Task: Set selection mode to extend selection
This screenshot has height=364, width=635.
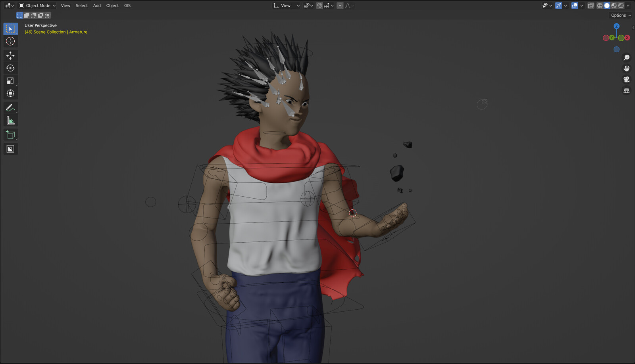Action: click(26, 15)
